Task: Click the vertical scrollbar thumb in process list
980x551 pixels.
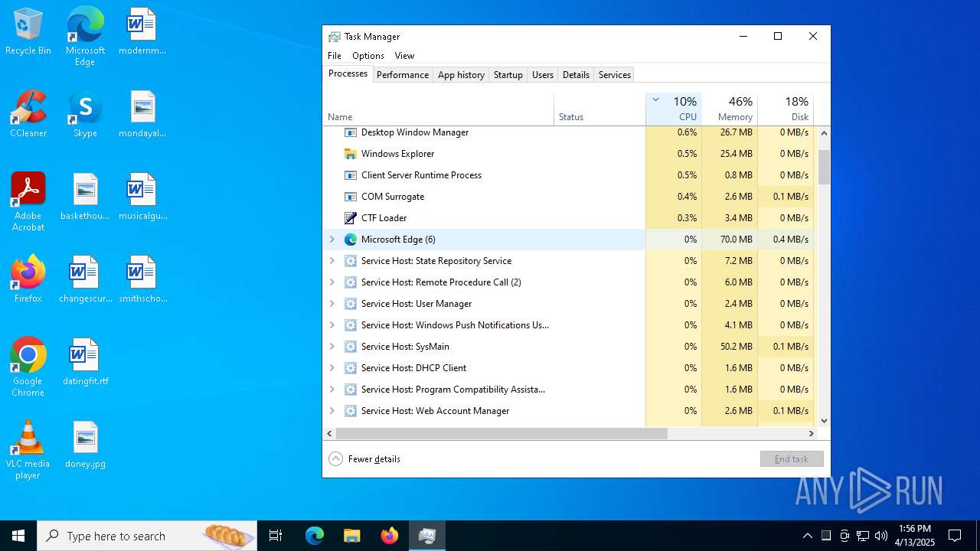Action: pos(824,167)
